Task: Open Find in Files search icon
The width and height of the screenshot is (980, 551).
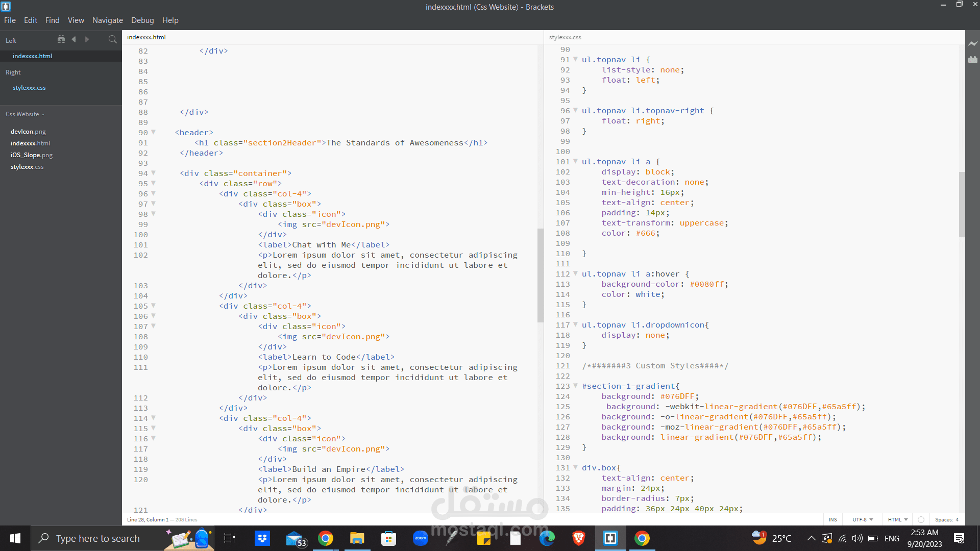Action: (x=112, y=39)
